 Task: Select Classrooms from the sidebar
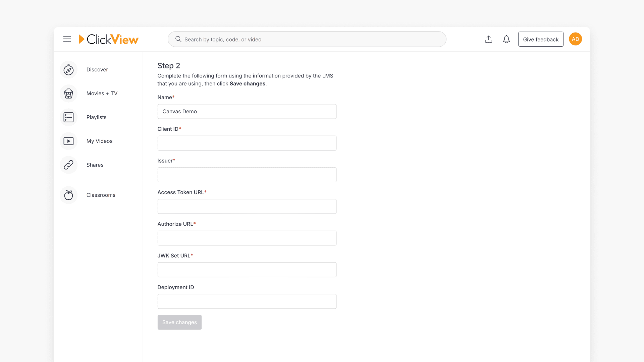point(101,195)
